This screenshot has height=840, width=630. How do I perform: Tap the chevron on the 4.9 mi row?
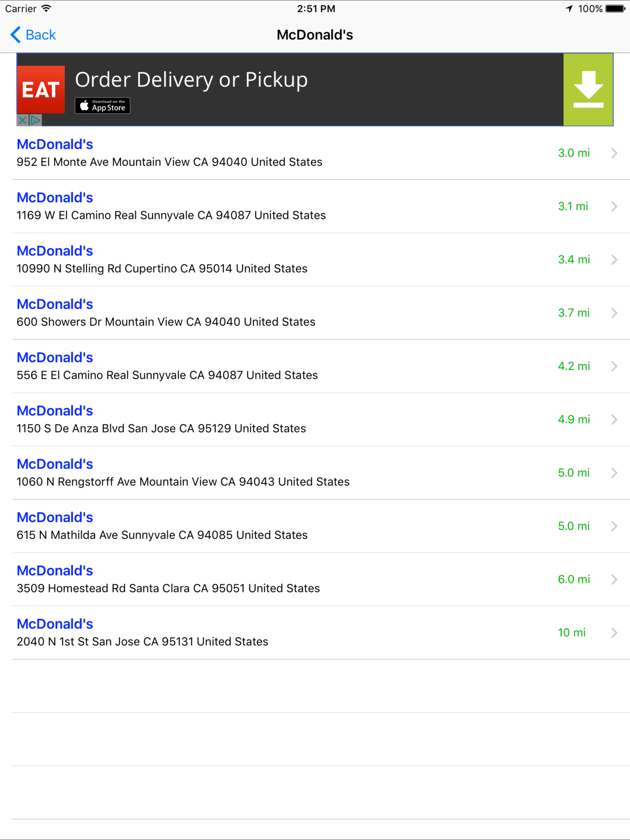click(x=614, y=420)
